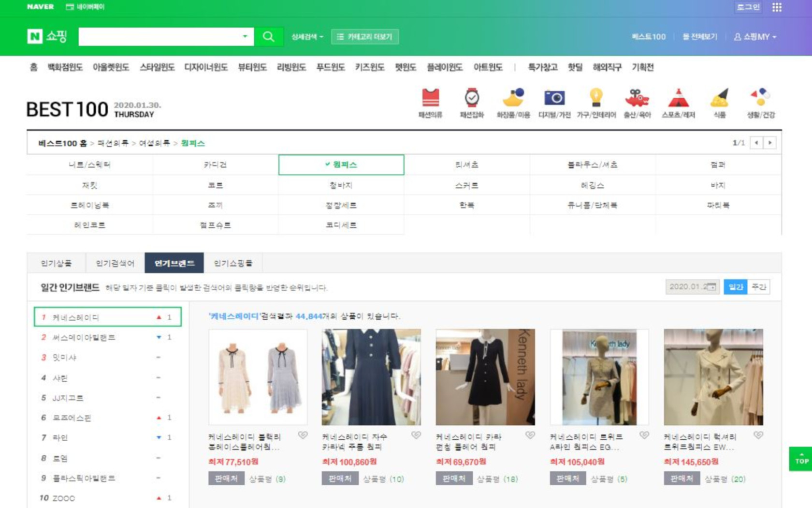
Task: Open 핫딜 in the navigation menu
Action: coord(575,67)
